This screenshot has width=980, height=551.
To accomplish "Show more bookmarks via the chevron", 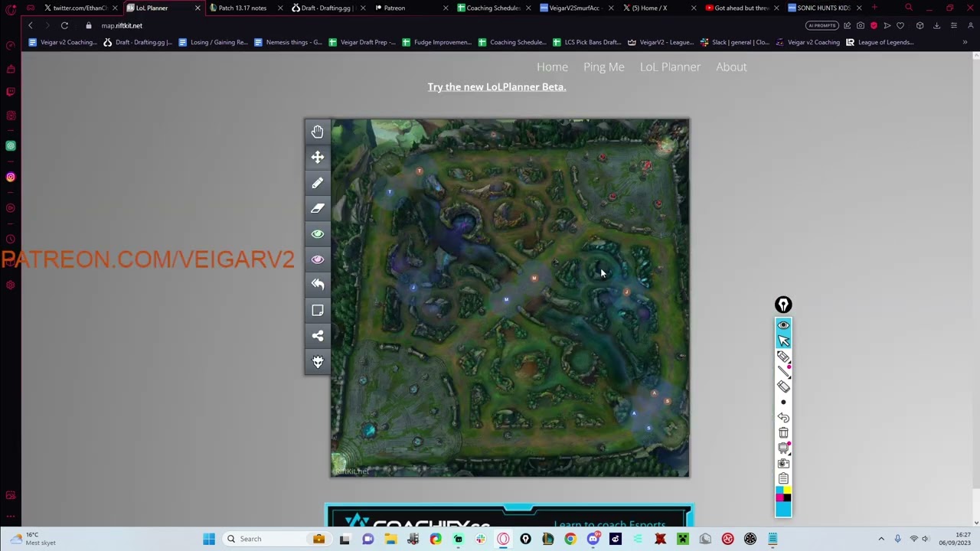I will 965,42.
